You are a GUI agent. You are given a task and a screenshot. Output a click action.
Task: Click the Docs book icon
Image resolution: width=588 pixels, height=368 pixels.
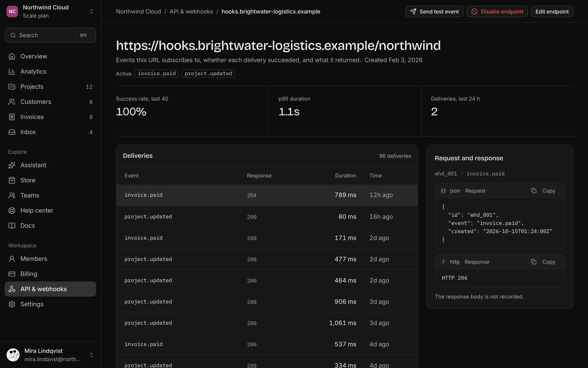click(x=12, y=225)
